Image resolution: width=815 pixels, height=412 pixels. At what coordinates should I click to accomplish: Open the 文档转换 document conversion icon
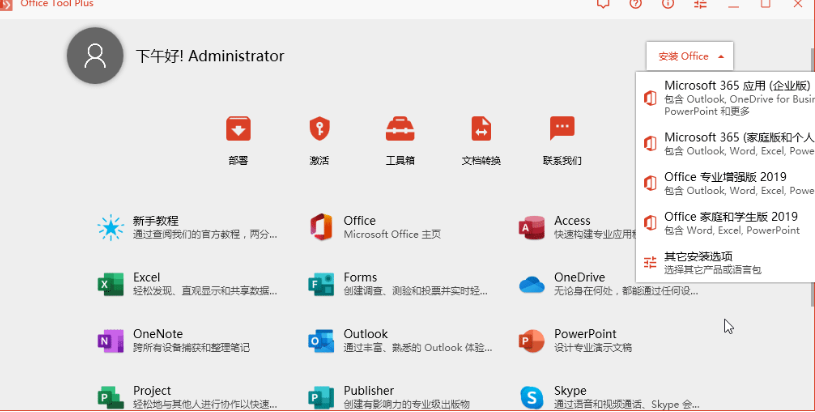point(481,129)
